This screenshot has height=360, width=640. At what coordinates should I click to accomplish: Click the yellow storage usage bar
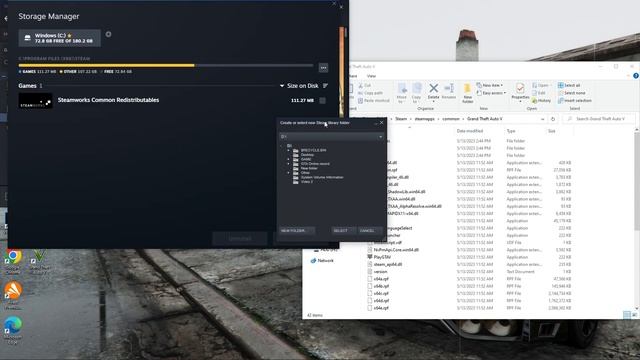click(x=107, y=65)
